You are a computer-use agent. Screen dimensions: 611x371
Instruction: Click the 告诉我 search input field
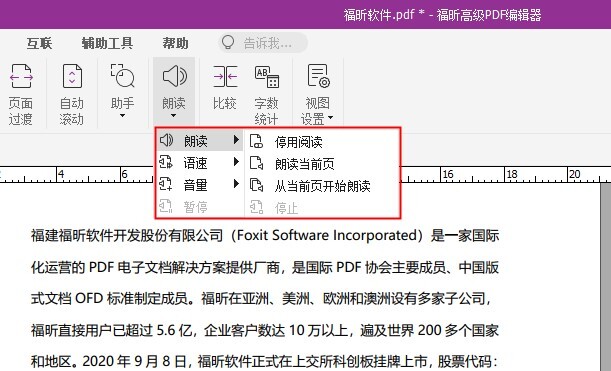point(263,42)
